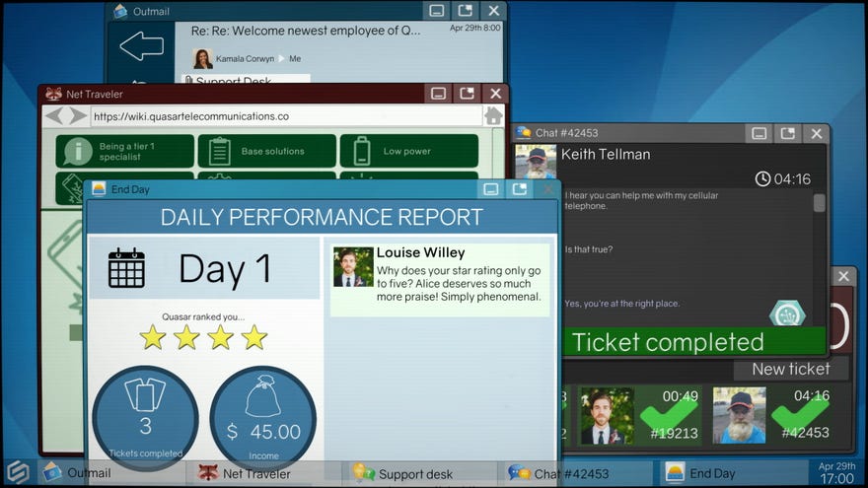Click the Net Traveler address bar
The image size is (868, 488).
(286, 116)
